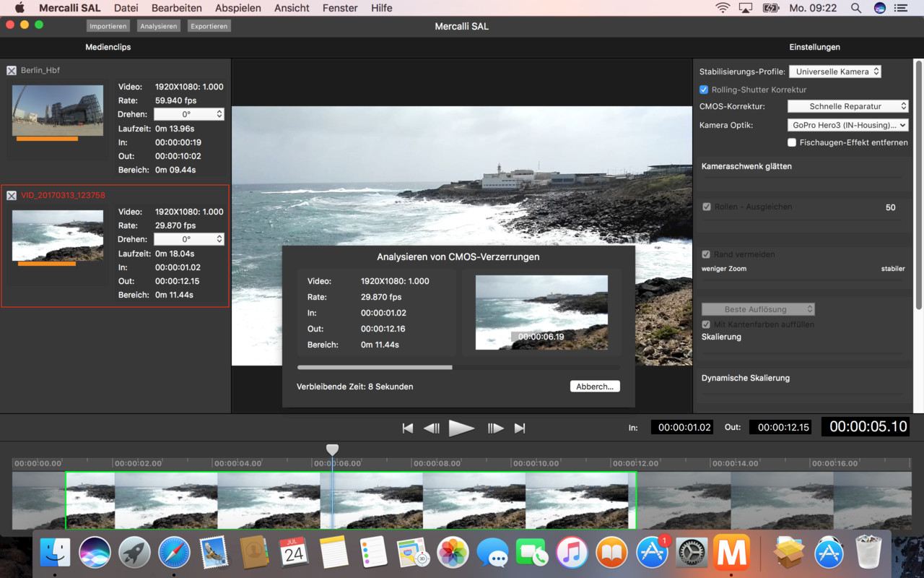
Task: Toggle Rand vermeiden checkbox
Action: coord(707,254)
